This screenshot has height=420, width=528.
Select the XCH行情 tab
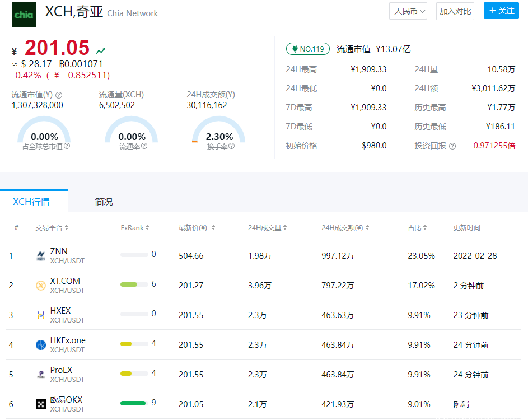pos(31,202)
